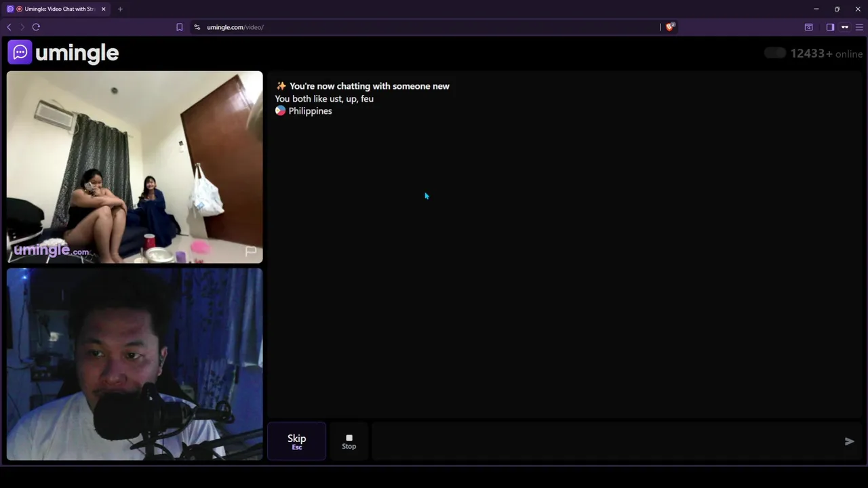Restore down the browser window
Image resolution: width=868 pixels, height=488 pixels.
point(837,9)
